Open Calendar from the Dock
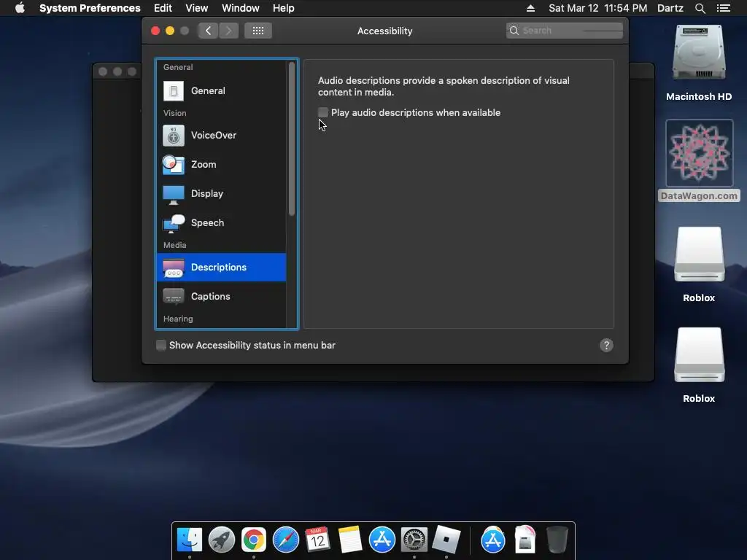 pos(318,540)
